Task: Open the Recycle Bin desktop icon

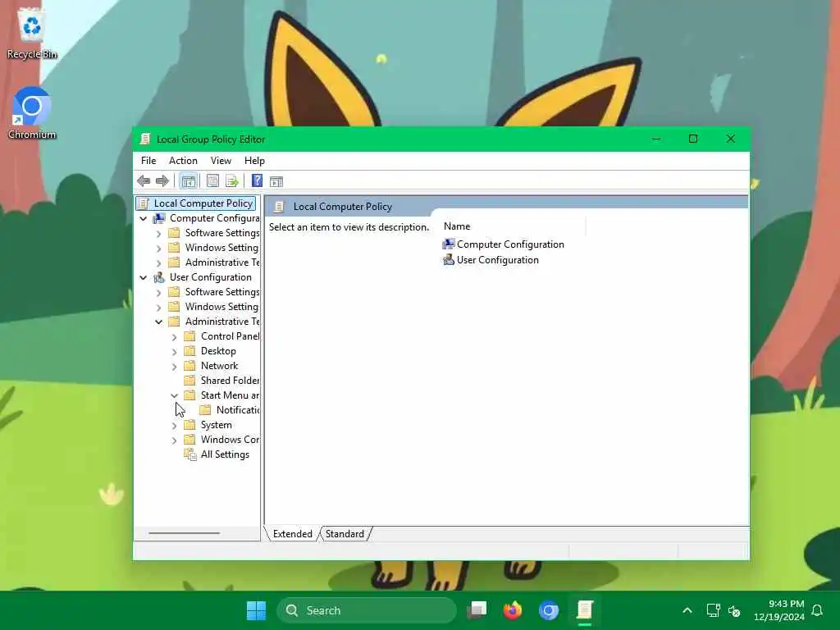Action: (32, 32)
